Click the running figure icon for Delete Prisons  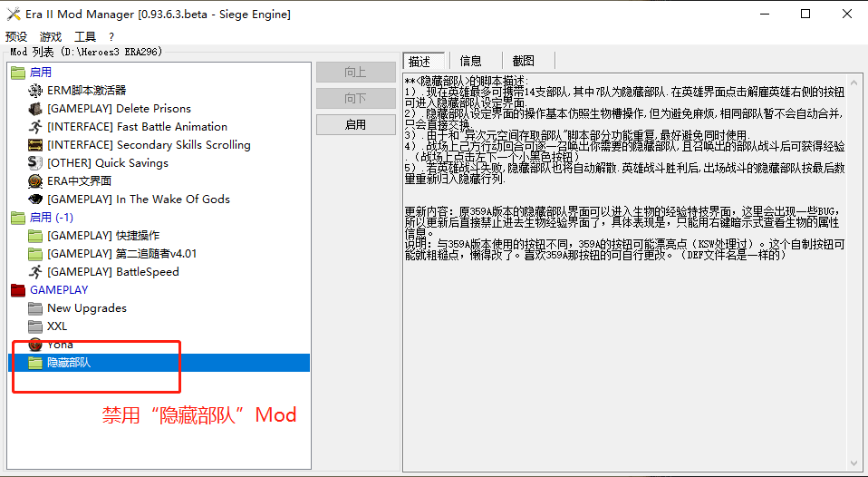(35, 109)
